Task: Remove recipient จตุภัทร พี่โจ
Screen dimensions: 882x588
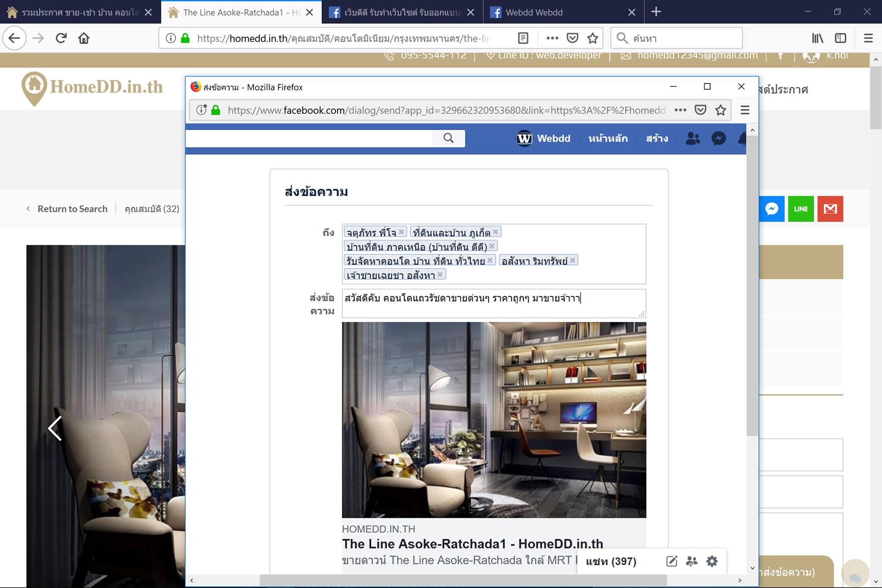Action: (x=401, y=232)
